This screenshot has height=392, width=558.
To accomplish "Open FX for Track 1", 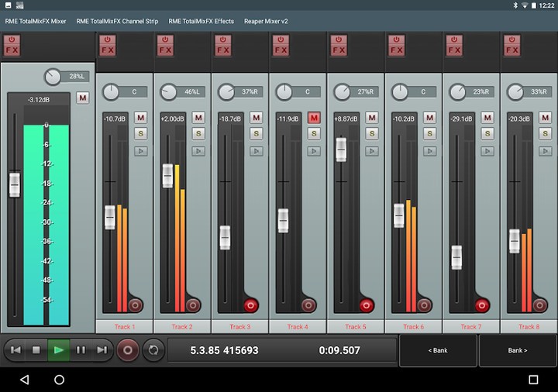I will pos(108,46).
